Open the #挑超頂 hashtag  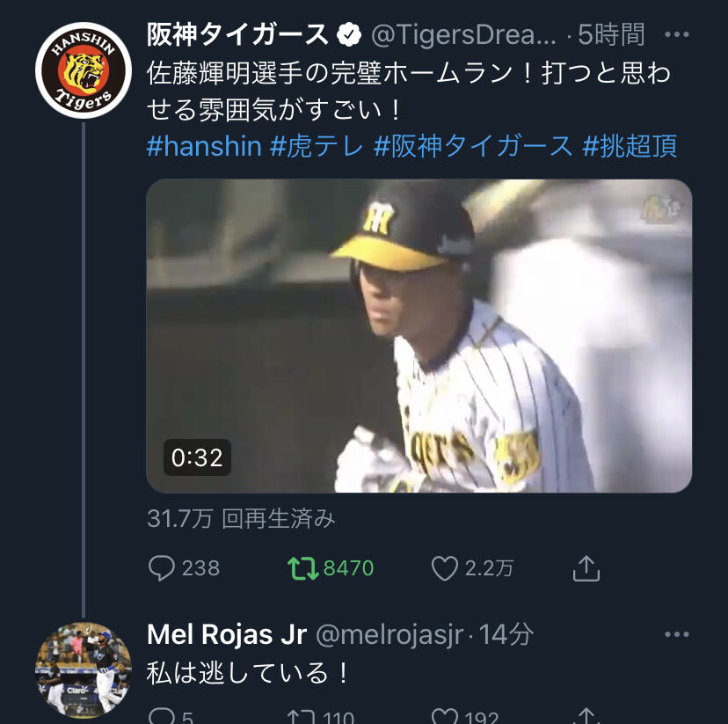pyautogui.click(x=630, y=146)
